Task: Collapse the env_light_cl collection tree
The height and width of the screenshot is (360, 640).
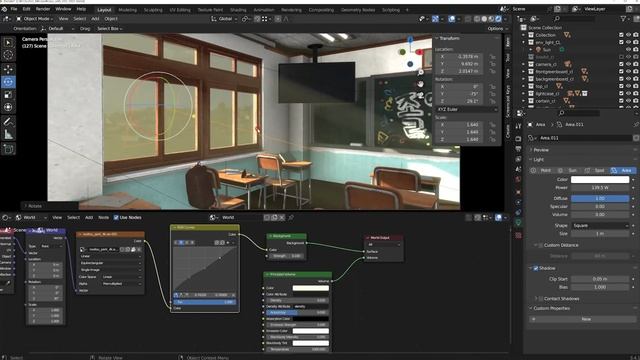Action: (x=524, y=42)
